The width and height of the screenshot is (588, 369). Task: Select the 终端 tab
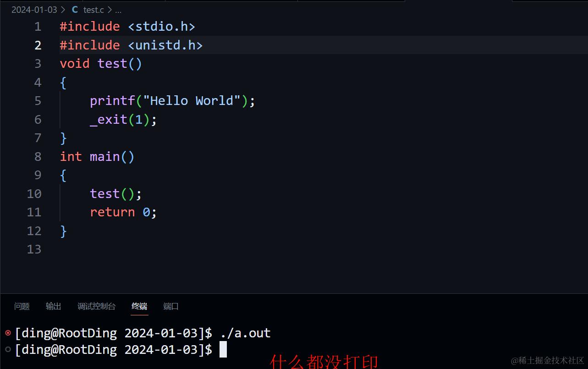(139, 306)
